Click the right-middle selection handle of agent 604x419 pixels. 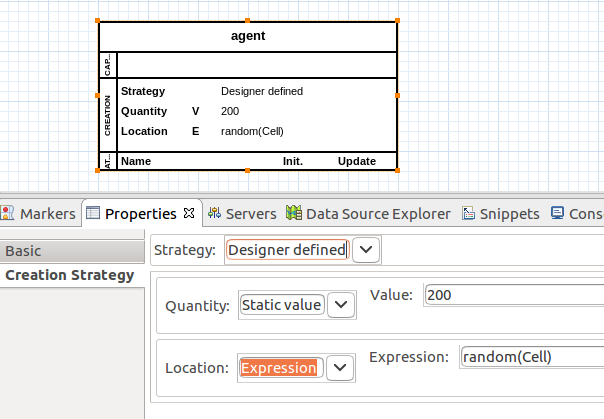pos(398,96)
